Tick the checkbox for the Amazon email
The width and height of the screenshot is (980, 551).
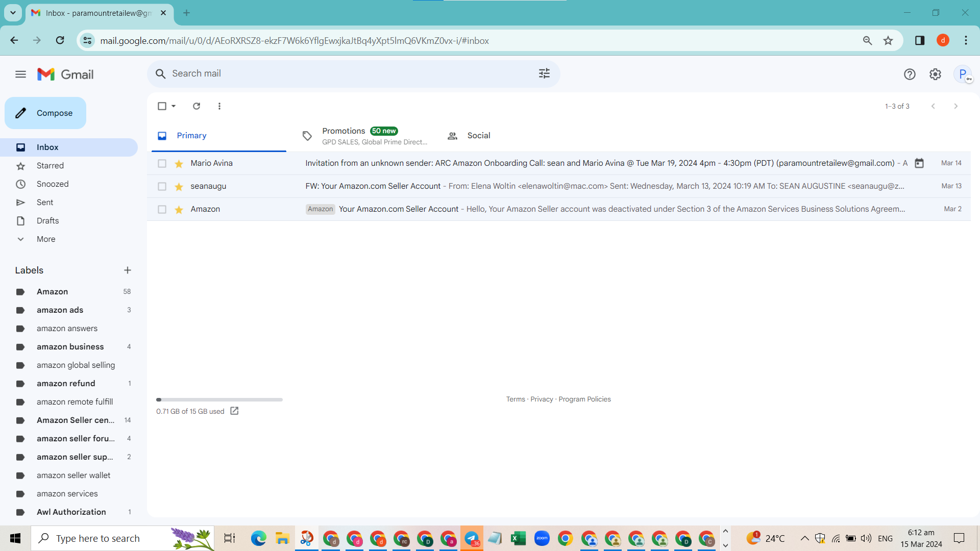[162, 209]
